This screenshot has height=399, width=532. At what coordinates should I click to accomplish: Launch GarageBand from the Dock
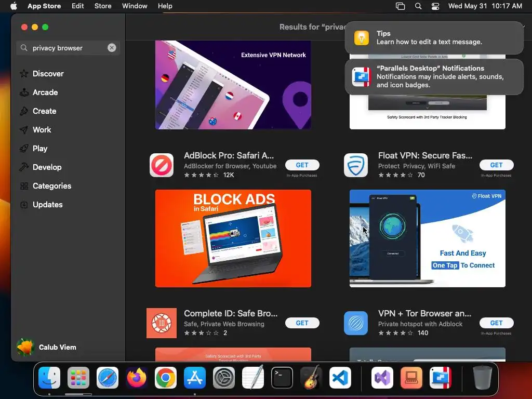[311, 378]
